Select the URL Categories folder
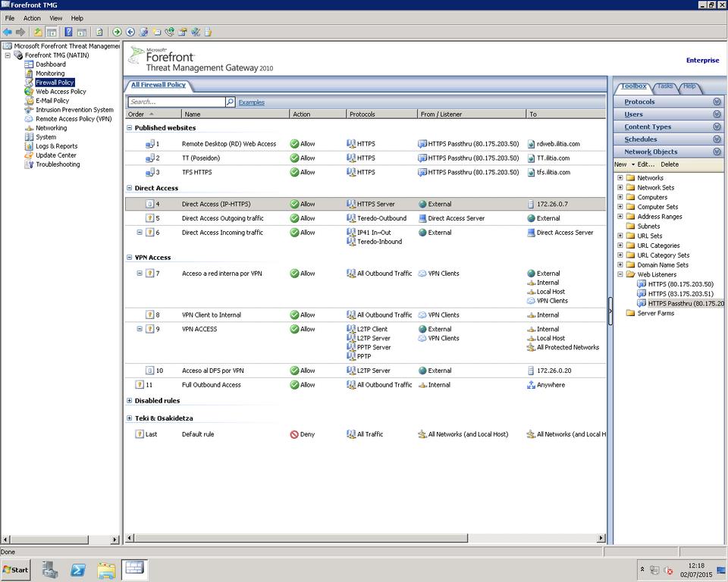This screenshot has width=728, height=582. pos(653,246)
